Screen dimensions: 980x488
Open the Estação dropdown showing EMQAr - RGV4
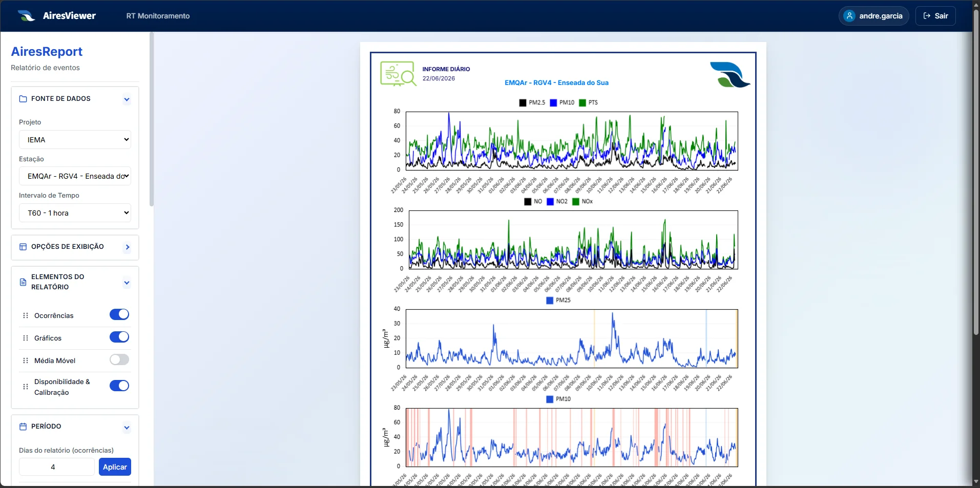point(75,176)
